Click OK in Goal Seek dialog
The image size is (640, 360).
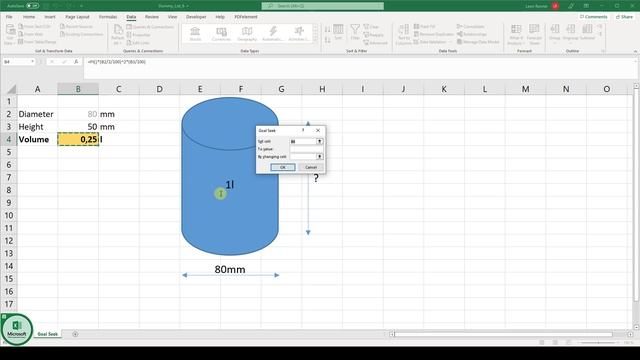282,167
